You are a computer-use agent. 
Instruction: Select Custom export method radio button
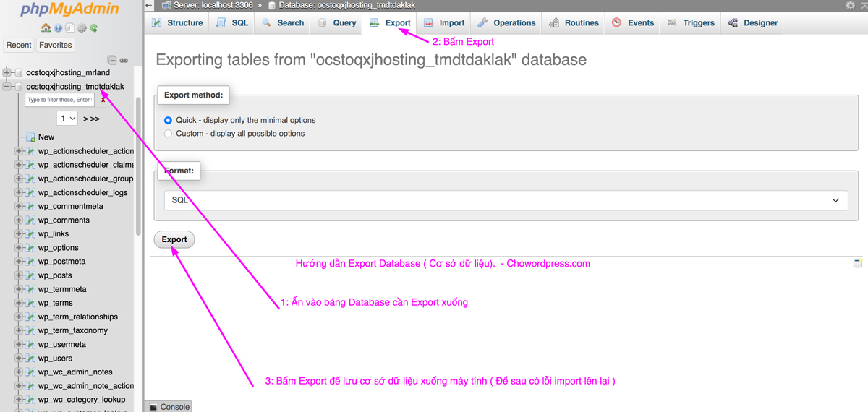click(169, 134)
